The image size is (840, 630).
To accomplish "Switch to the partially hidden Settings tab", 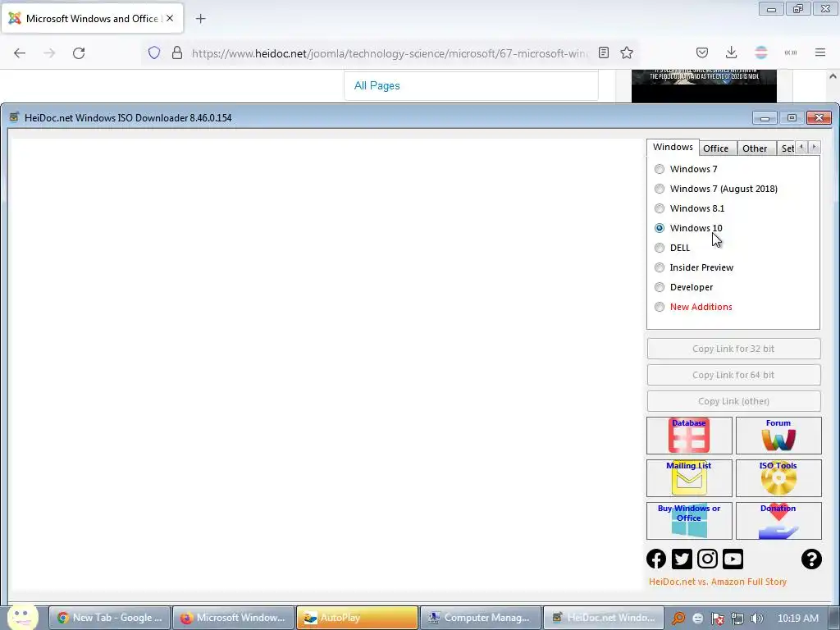I will (x=787, y=148).
